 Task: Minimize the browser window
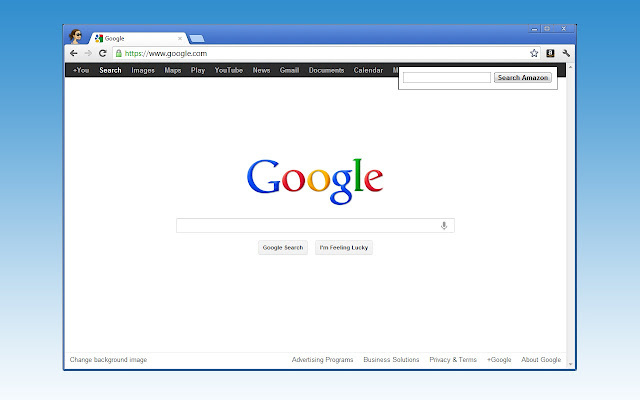tap(534, 29)
